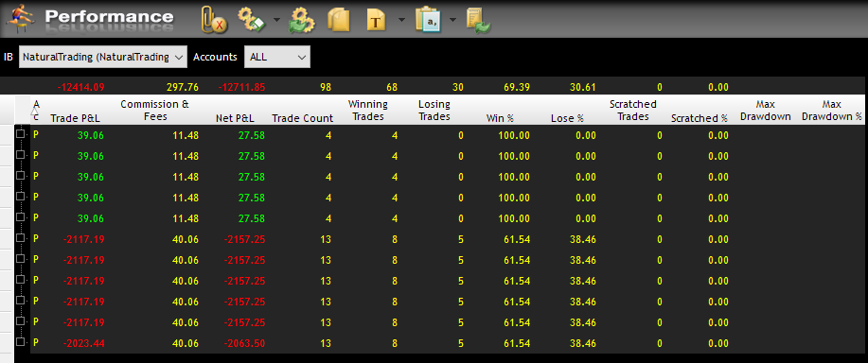Viewport: 868px width, 363px height.
Task: Select total winning trades value 68
Action: click(x=391, y=87)
